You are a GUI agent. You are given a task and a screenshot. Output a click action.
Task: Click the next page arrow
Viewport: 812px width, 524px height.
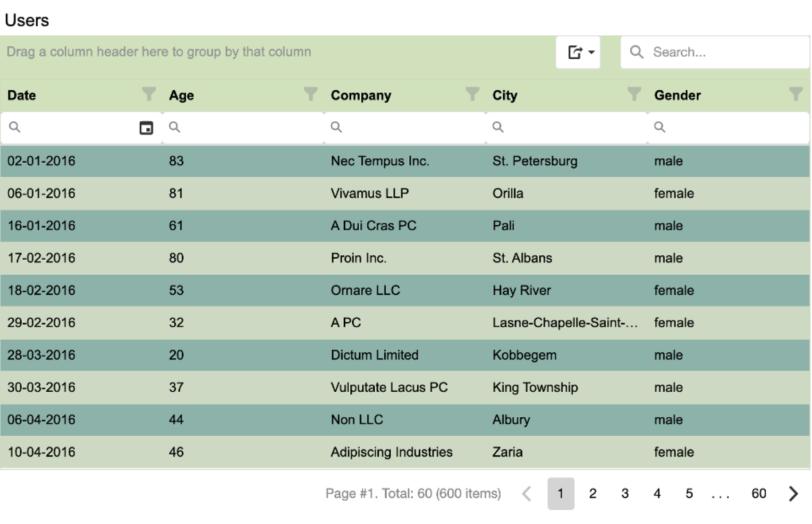(x=794, y=494)
